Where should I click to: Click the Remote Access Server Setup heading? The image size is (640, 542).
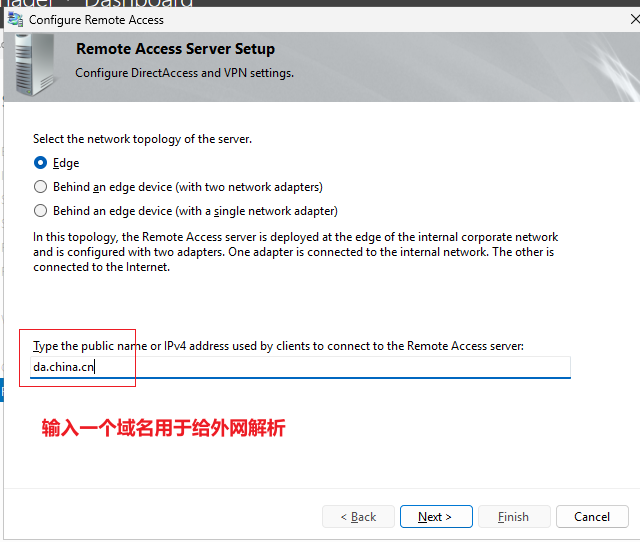[x=176, y=49]
